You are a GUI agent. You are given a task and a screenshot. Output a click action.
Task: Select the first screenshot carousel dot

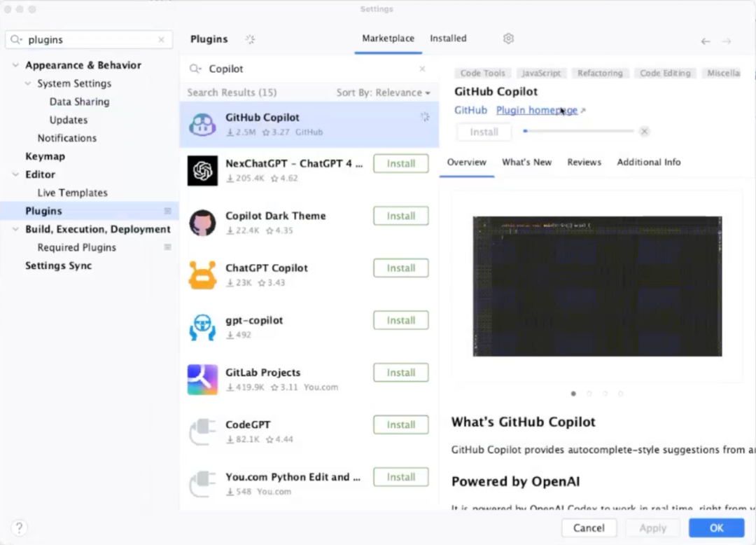tap(573, 394)
